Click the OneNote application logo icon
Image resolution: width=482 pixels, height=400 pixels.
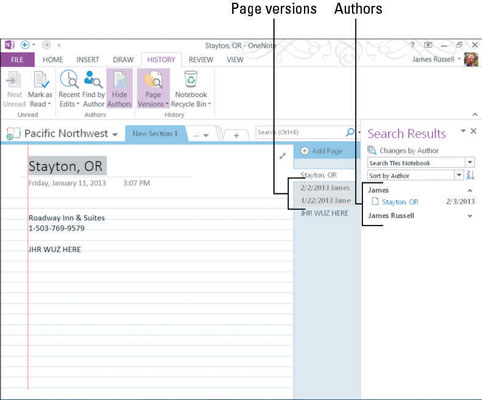tap(9, 45)
